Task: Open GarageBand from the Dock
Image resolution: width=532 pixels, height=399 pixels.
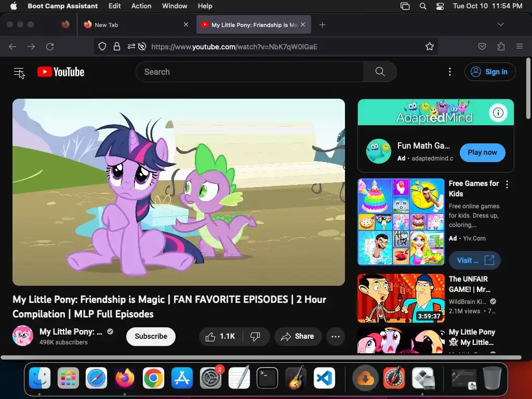Action: tap(296, 378)
